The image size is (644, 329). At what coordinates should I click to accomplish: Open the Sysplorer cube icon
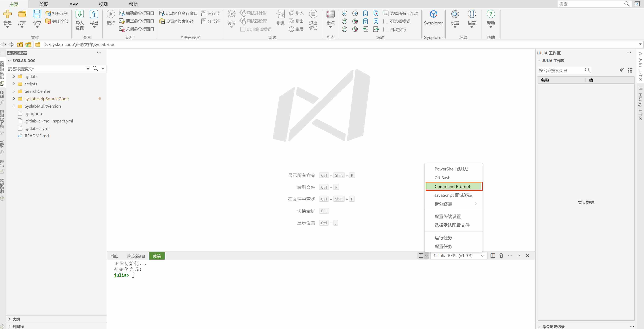pyautogui.click(x=433, y=14)
